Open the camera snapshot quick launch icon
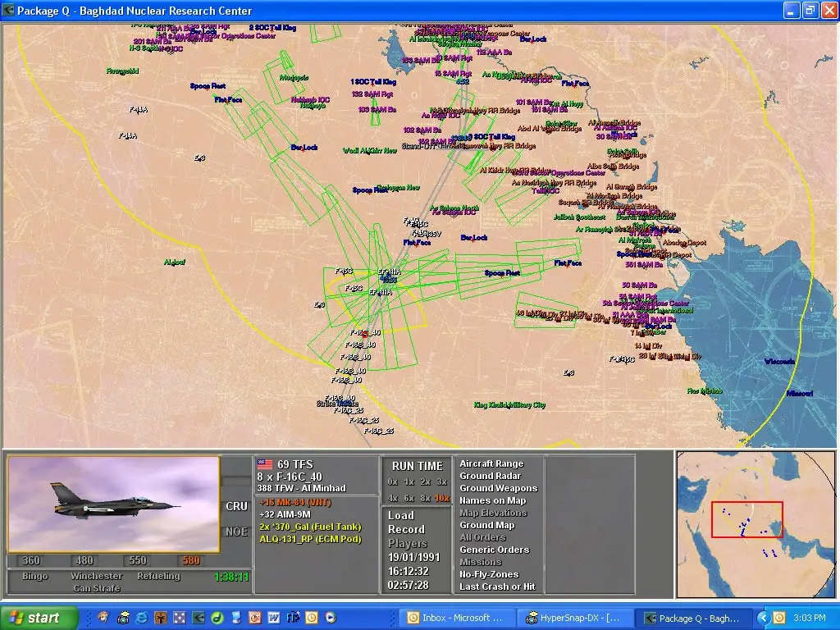 coord(122,618)
